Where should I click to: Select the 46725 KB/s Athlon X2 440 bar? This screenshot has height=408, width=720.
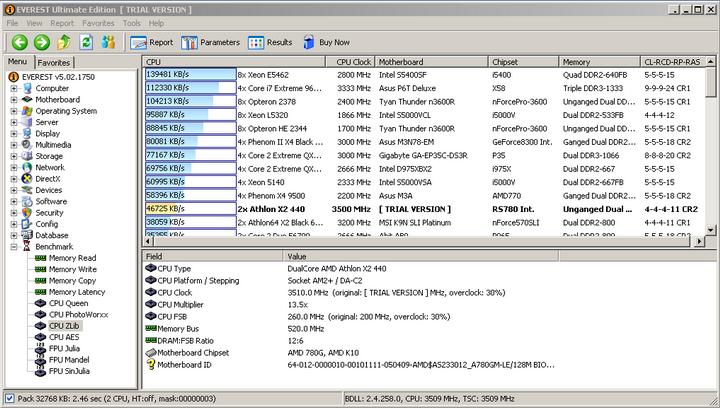coord(191,209)
